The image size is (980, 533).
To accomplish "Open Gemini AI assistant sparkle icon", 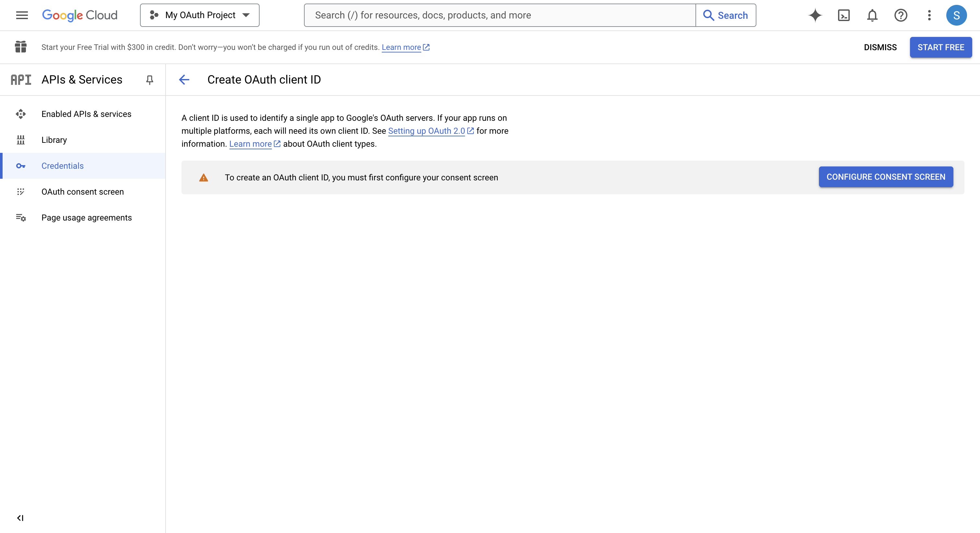I will [815, 15].
